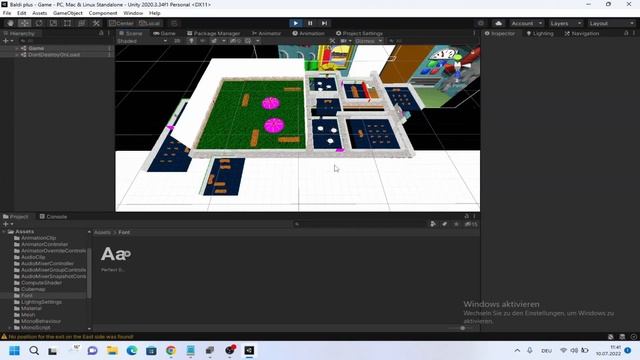Switch to the Lighting tab
Image resolution: width=640 pixels, height=360 pixels.
click(540, 33)
